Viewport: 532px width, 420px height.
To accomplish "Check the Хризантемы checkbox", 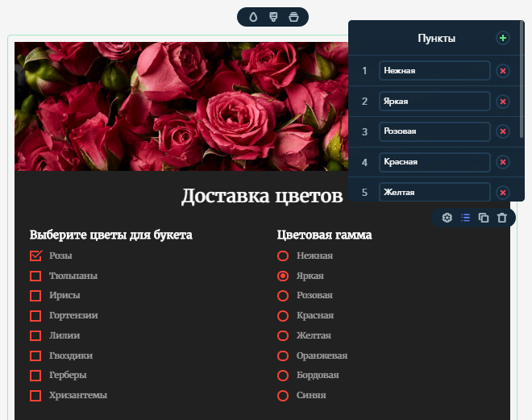I will [x=35, y=396].
